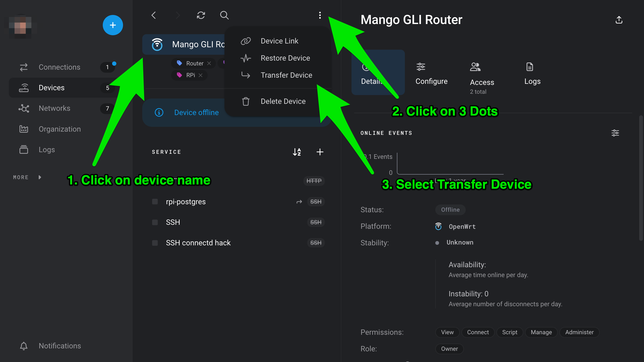Image resolution: width=644 pixels, height=362 pixels.
Task: Go back with the left chevron
Action: point(153,15)
